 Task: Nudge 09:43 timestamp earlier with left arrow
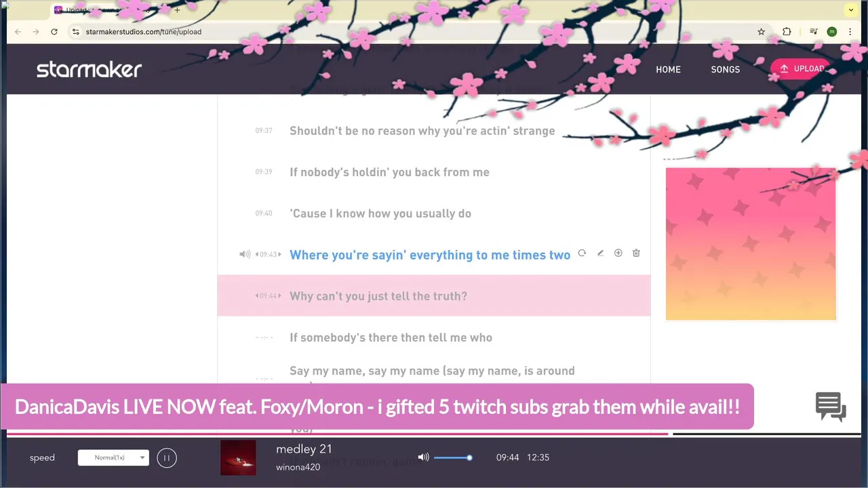257,255
